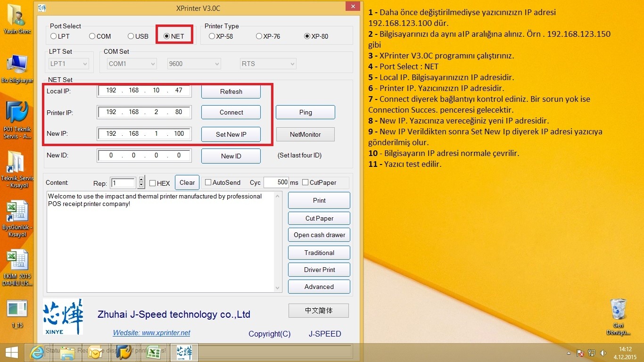Click the Connect button
The height and width of the screenshot is (362, 644).
[x=231, y=112]
